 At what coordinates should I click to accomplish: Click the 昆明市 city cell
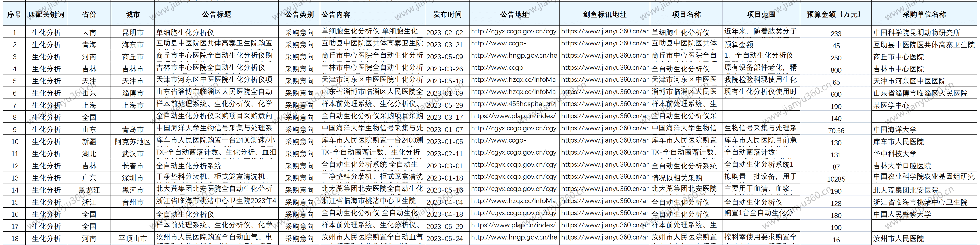(x=133, y=33)
